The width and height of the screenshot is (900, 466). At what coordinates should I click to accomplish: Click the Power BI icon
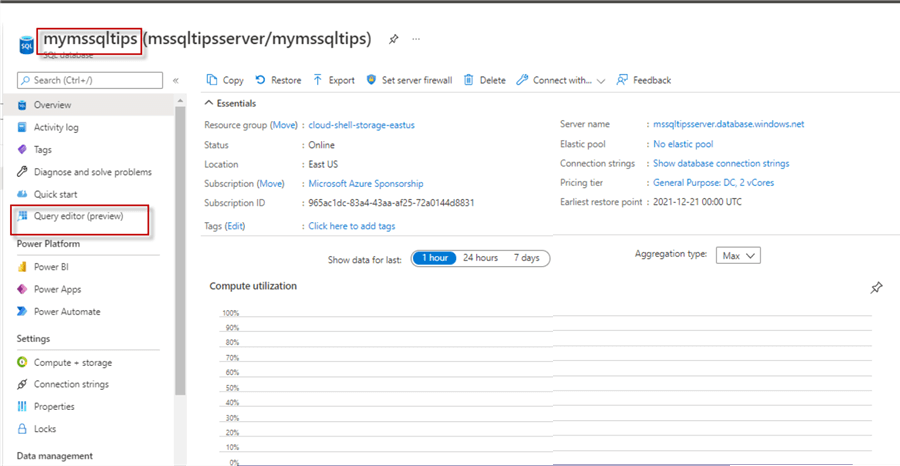point(22,267)
